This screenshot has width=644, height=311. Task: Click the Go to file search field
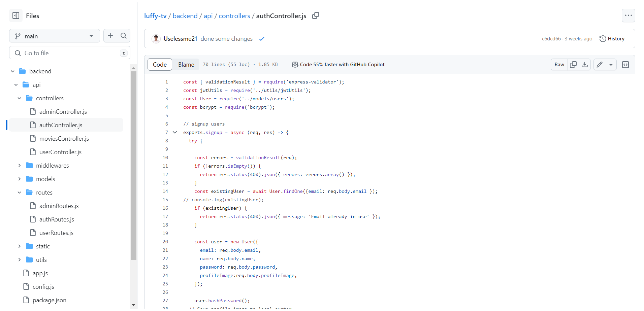coord(70,53)
